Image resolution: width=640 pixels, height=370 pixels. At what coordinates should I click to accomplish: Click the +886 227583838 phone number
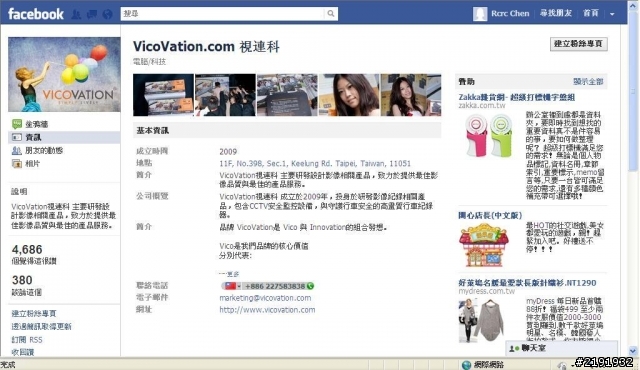275,286
